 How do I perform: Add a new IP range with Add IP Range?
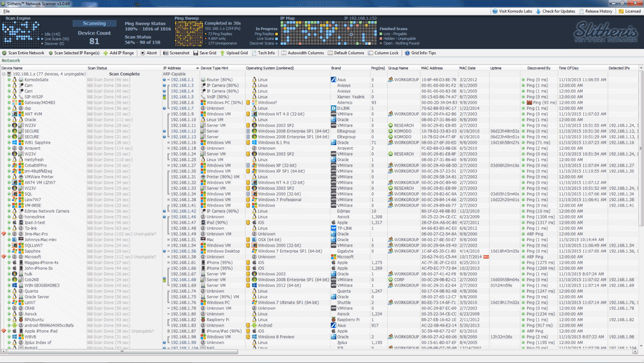point(119,53)
